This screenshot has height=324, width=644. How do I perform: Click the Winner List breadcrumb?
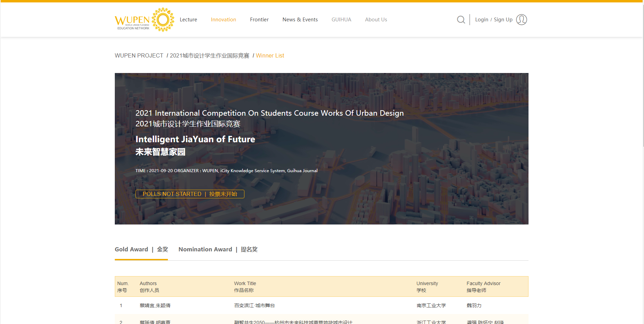click(x=270, y=55)
